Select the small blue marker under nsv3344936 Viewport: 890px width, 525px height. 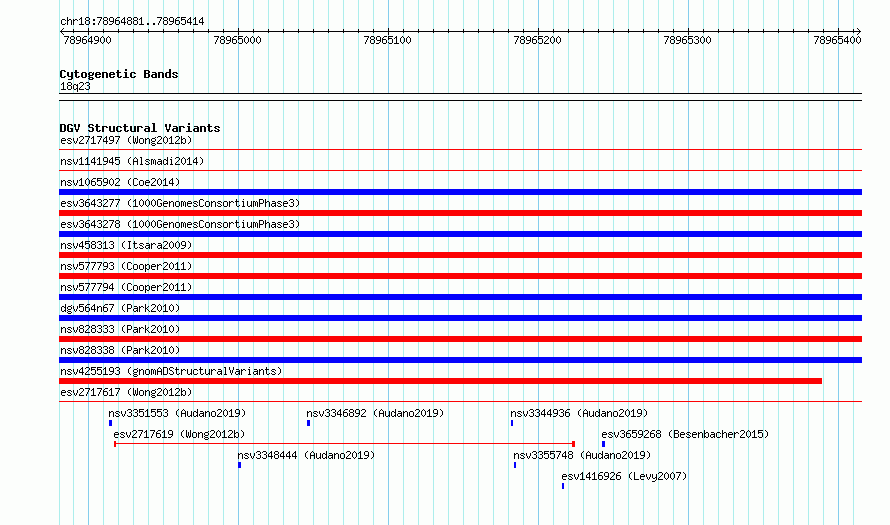pyautogui.click(x=512, y=423)
